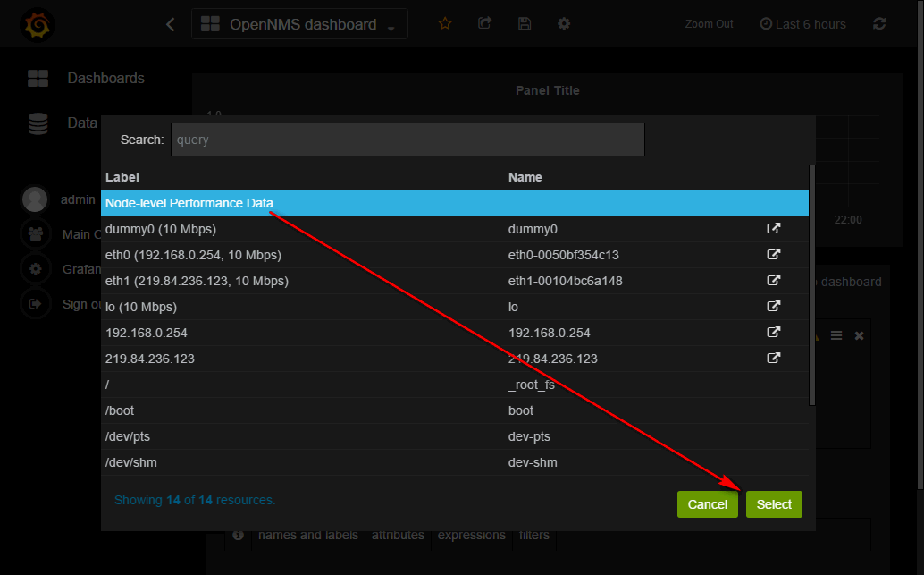The height and width of the screenshot is (575, 924).
Task: Open the Last 6 hours time picker
Action: tap(802, 24)
